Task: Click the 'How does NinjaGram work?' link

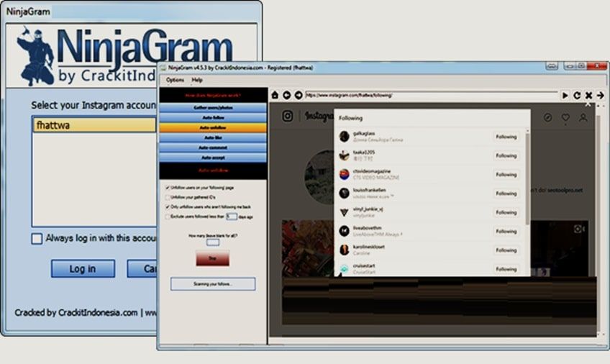Action: click(213, 95)
